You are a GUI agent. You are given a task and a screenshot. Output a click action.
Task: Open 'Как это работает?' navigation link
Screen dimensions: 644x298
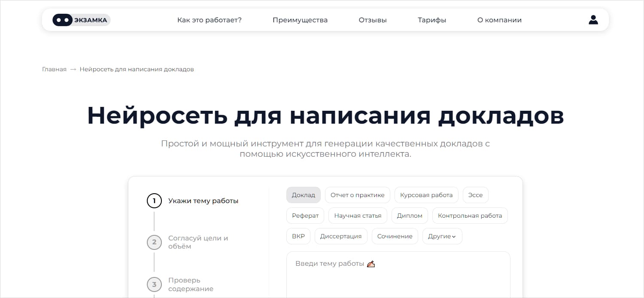coord(210,20)
